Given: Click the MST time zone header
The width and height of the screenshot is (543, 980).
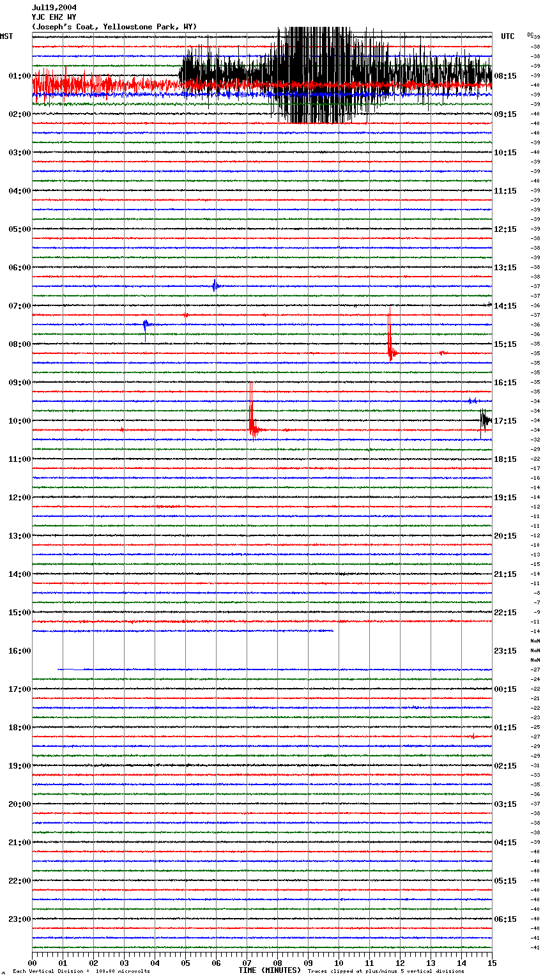Looking at the screenshot, I should [x=6, y=36].
